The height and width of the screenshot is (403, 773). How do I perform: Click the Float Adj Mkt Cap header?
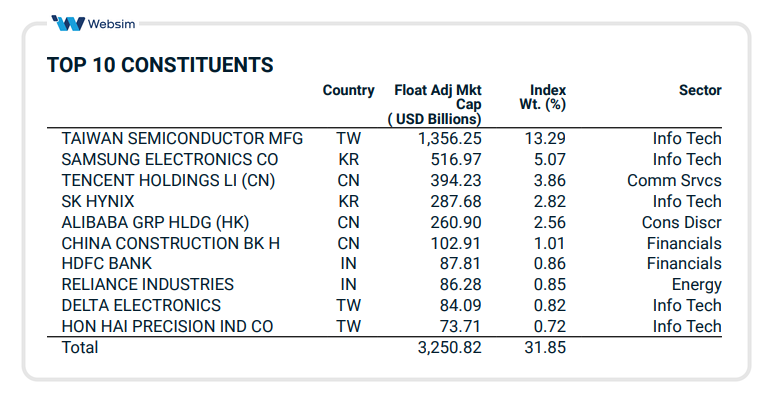pyautogui.click(x=438, y=104)
